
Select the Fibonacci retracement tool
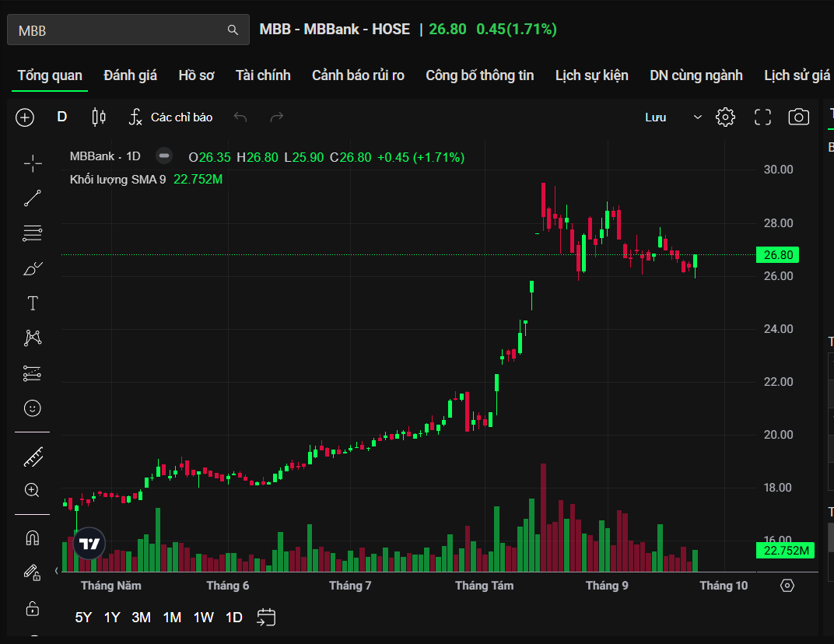[x=33, y=233]
